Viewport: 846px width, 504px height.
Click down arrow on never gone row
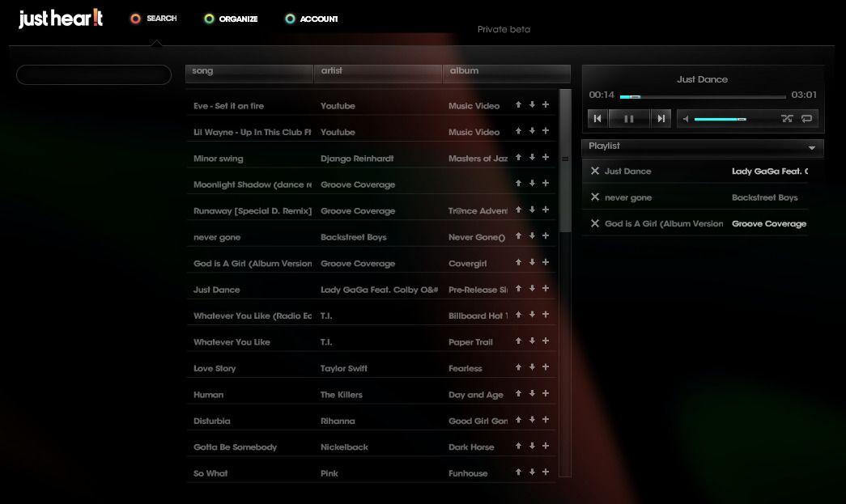(532, 236)
